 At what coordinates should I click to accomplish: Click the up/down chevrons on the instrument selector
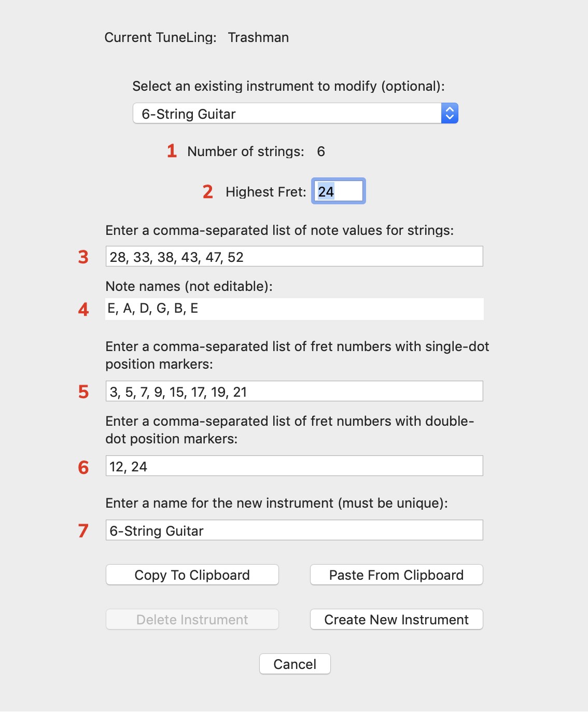[450, 113]
